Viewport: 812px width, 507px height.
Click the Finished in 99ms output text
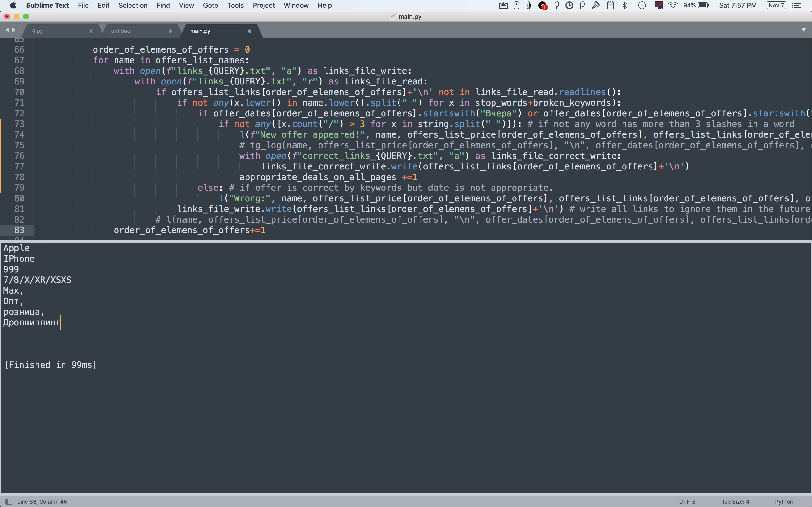coord(50,365)
